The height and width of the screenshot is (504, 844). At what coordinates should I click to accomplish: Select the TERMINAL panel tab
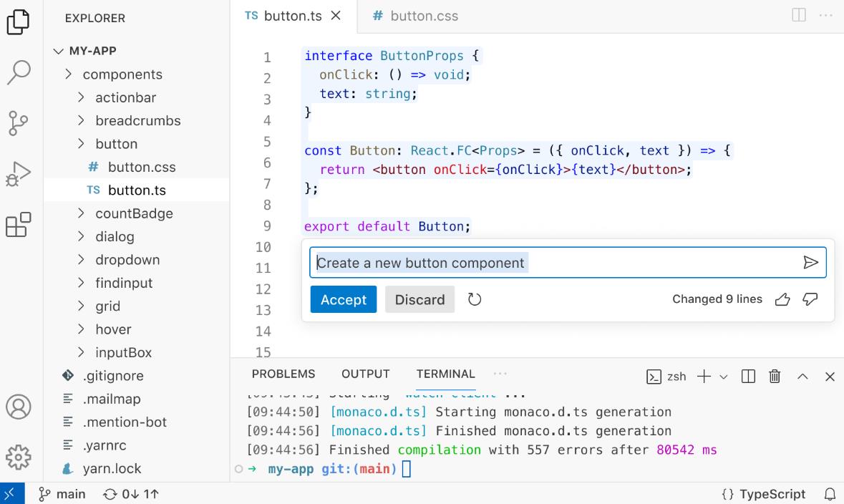click(x=446, y=374)
